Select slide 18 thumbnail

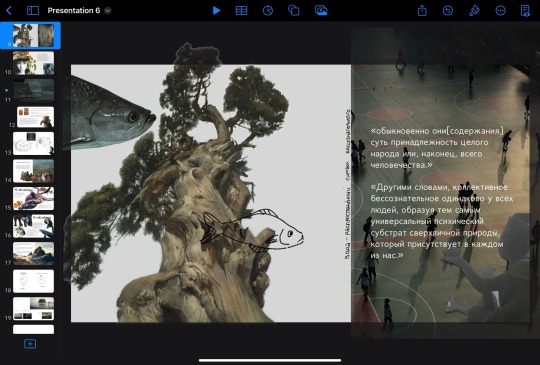click(33, 281)
